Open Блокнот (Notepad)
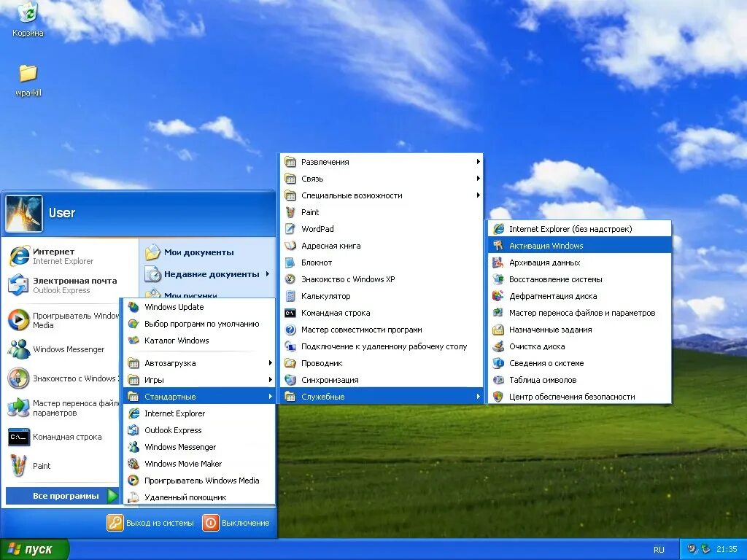The image size is (747, 560). pos(314,262)
